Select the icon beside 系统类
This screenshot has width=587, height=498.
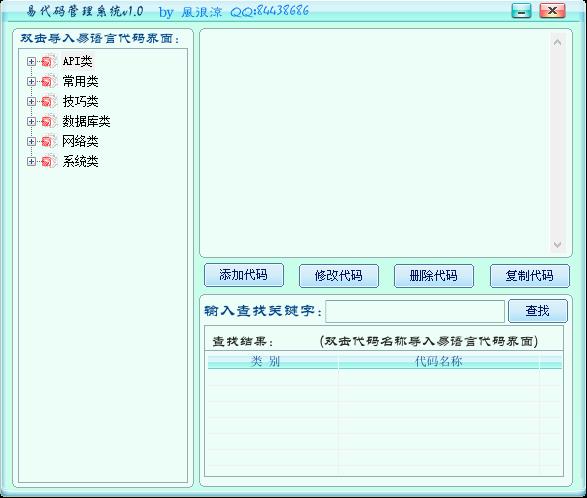(48, 161)
